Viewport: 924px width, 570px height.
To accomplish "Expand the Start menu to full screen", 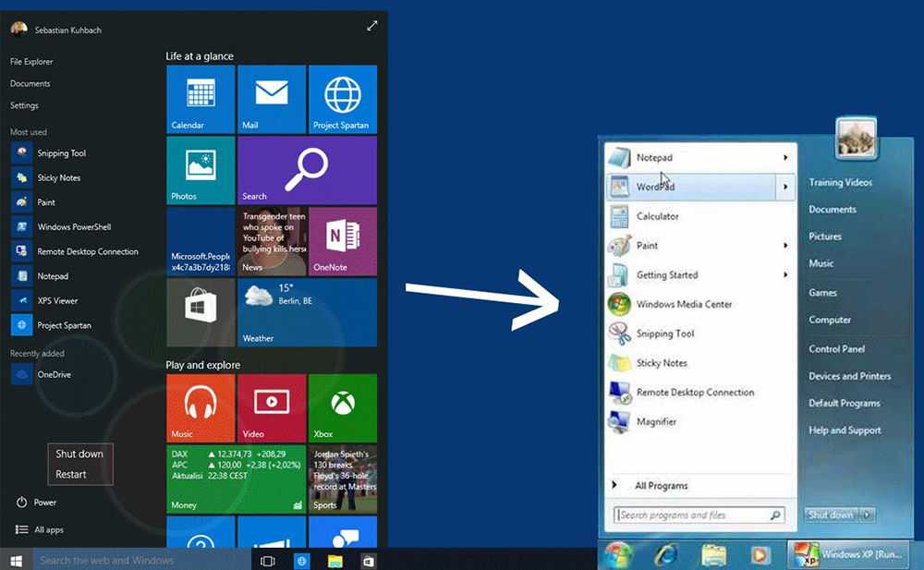I will pyautogui.click(x=371, y=27).
